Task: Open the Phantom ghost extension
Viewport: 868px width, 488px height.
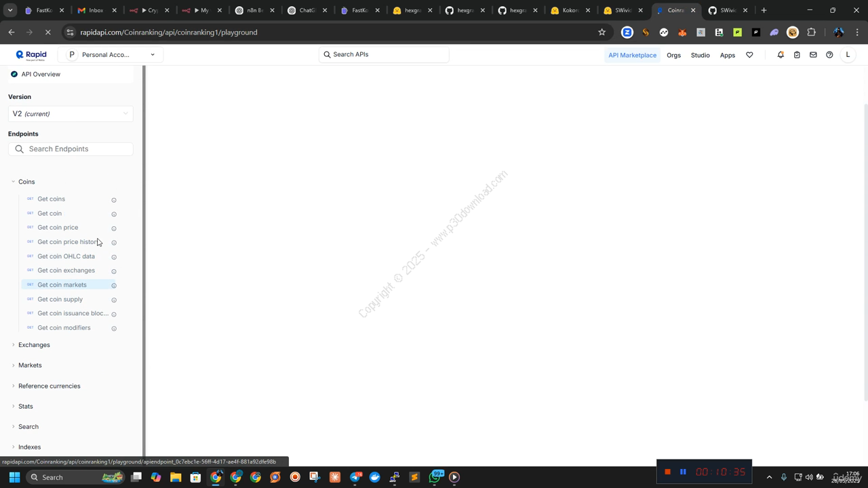Action: pos(774,32)
